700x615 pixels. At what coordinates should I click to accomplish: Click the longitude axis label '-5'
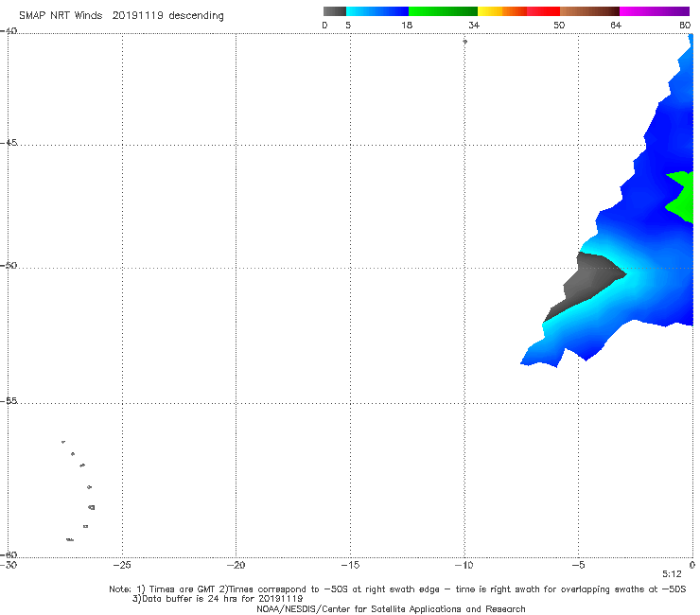[x=578, y=565]
